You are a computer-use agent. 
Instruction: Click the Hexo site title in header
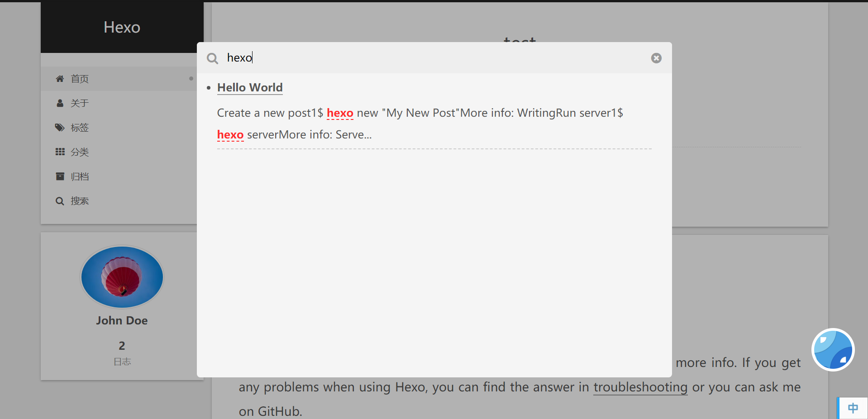[122, 27]
